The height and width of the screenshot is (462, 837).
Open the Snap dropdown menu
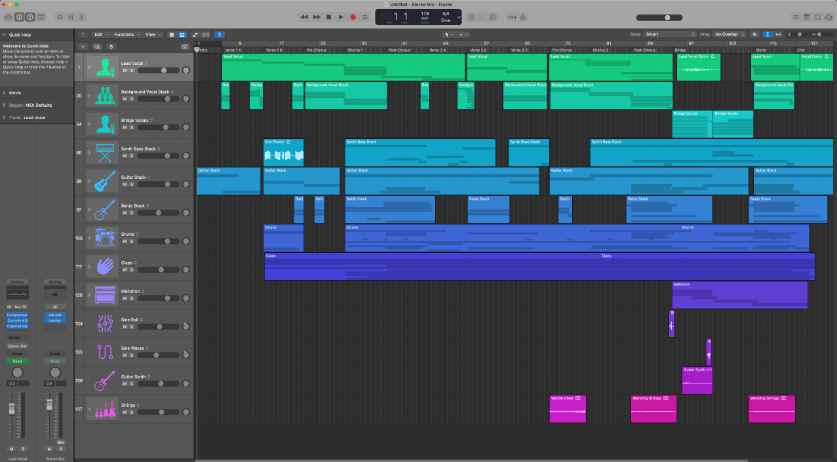click(671, 35)
